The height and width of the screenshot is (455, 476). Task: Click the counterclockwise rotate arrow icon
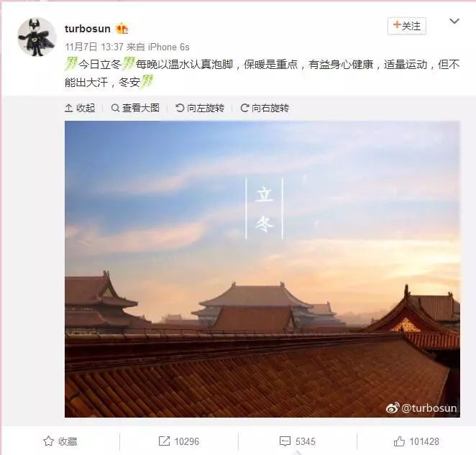pyautogui.click(x=180, y=108)
